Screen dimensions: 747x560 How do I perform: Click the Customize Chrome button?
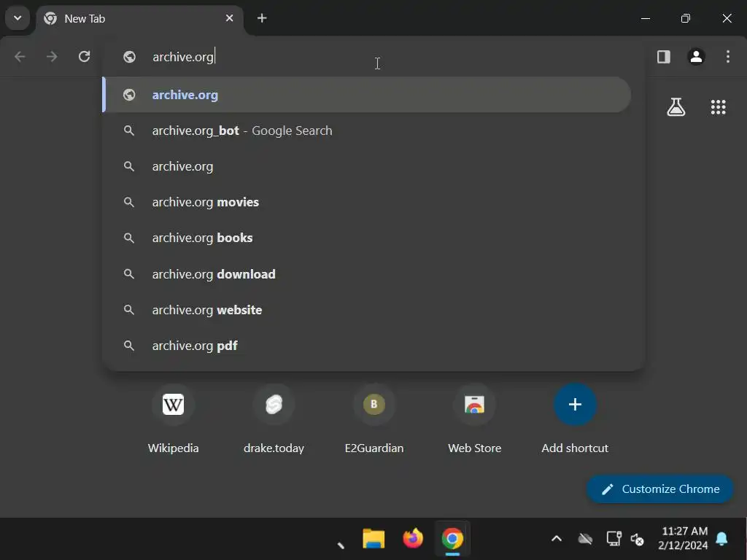click(x=659, y=489)
